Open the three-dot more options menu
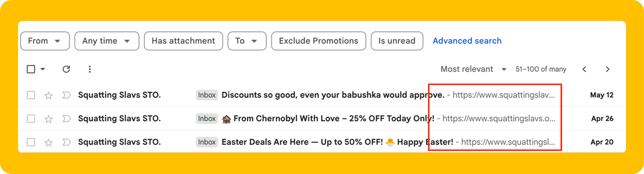 90,69
